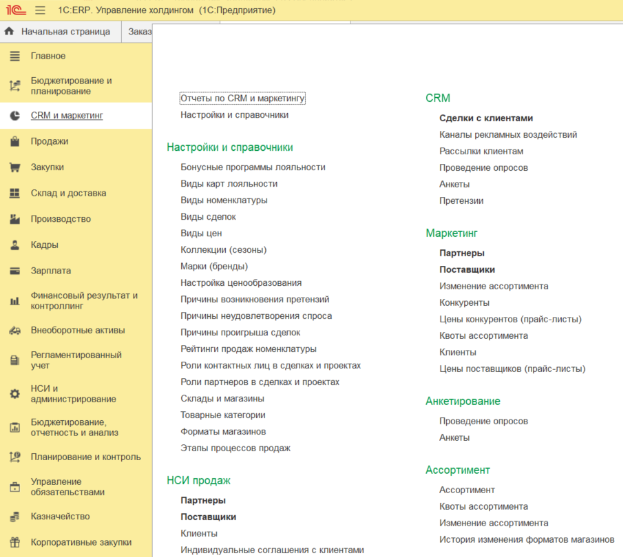Open Марки (бренды)

coord(214,266)
